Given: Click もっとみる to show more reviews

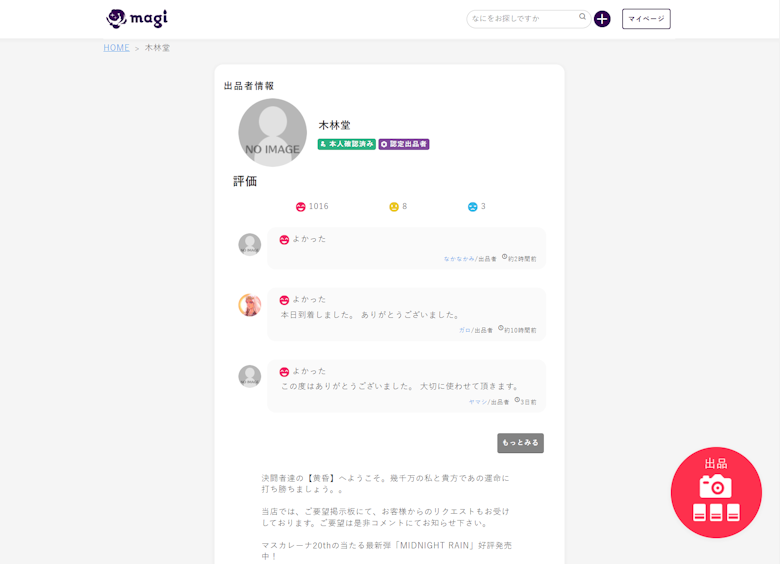Looking at the screenshot, I should [520, 442].
